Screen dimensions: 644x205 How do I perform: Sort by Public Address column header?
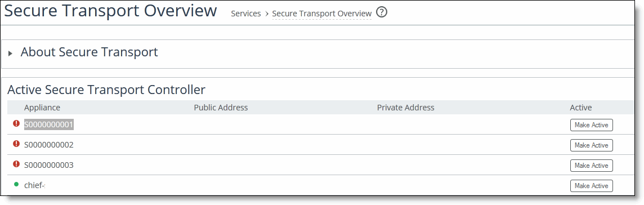(x=221, y=108)
